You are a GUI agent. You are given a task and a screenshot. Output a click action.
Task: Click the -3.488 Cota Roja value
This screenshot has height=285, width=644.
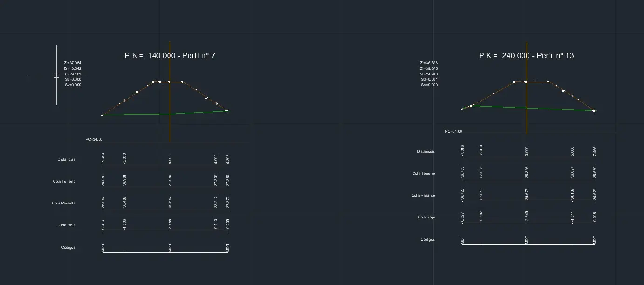pos(170,224)
